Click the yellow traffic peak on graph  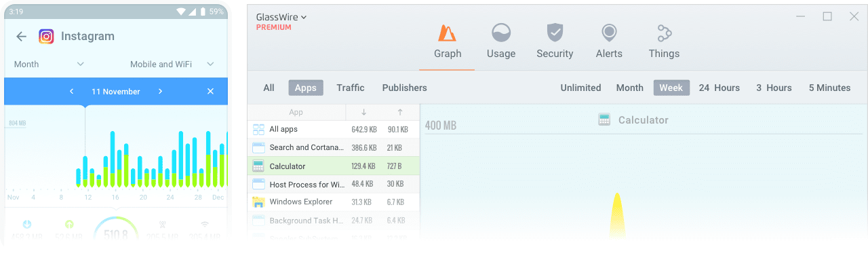pyautogui.click(x=617, y=216)
